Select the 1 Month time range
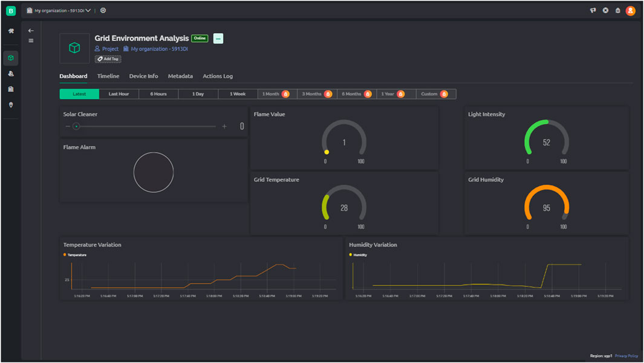644x363 pixels. coord(277,94)
